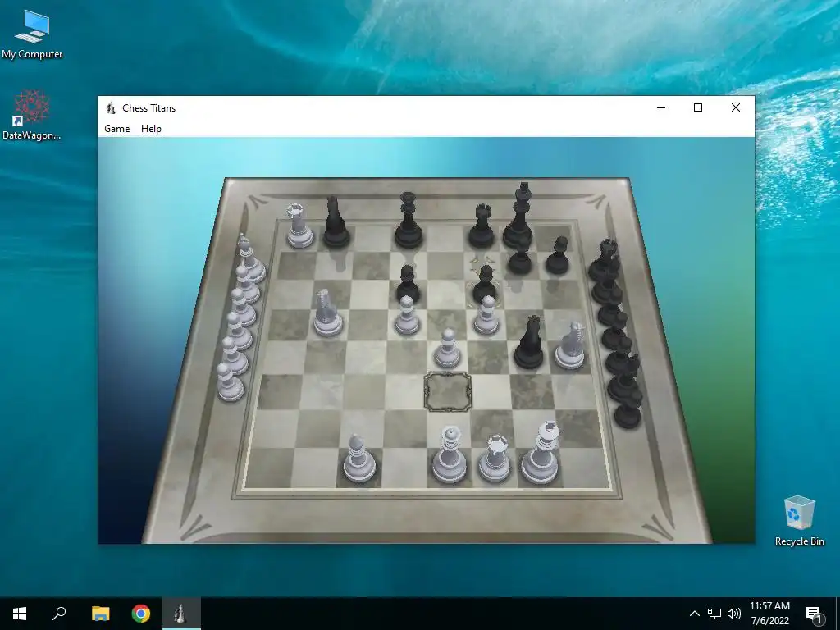Select the white rook on a8
The image size is (840, 630).
pyautogui.click(x=299, y=226)
